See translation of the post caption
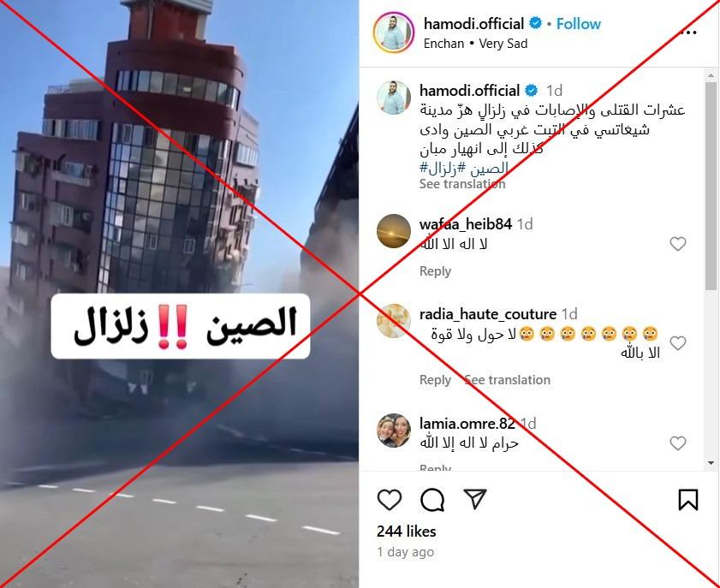Screen dimensions: 720x588 pos(462,184)
